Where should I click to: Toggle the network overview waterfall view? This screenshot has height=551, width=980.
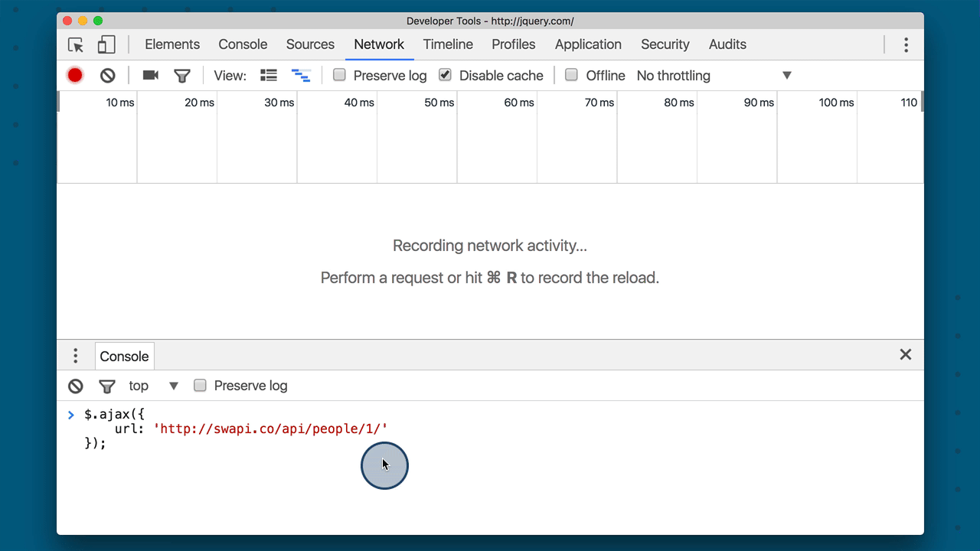point(301,75)
